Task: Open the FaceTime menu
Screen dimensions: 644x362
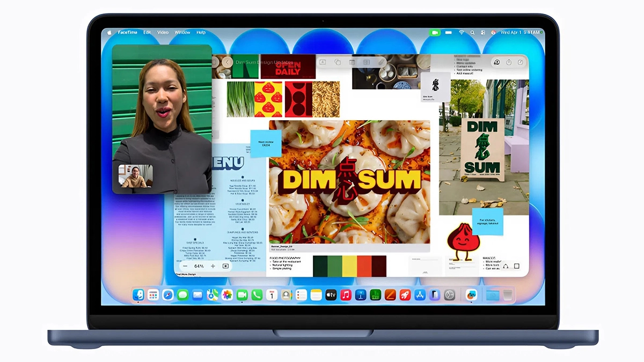Action: [x=128, y=33]
